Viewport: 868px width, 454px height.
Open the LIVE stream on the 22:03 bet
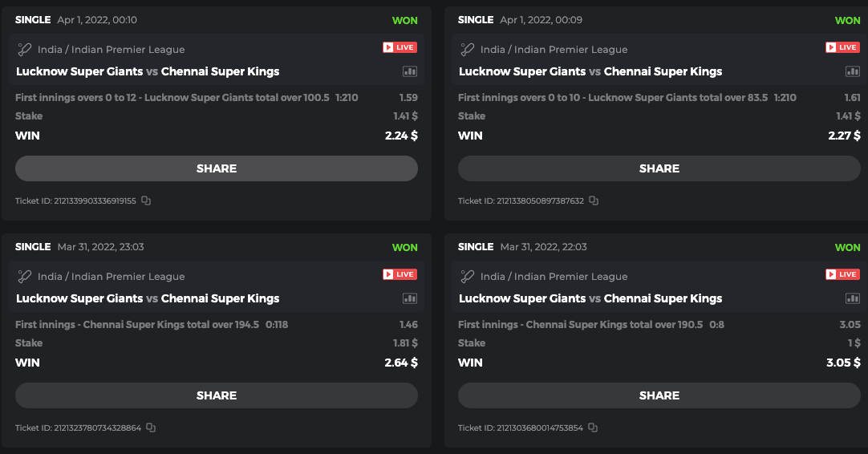(842, 274)
